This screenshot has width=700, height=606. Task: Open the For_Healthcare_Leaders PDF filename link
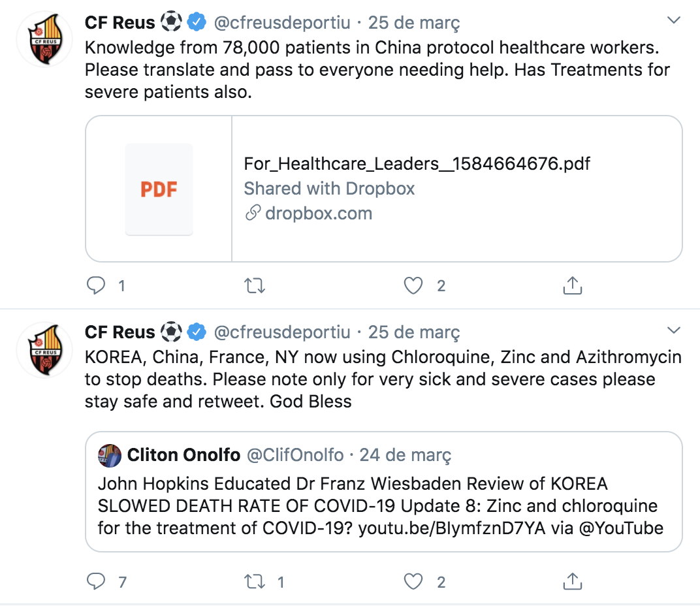(417, 163)
